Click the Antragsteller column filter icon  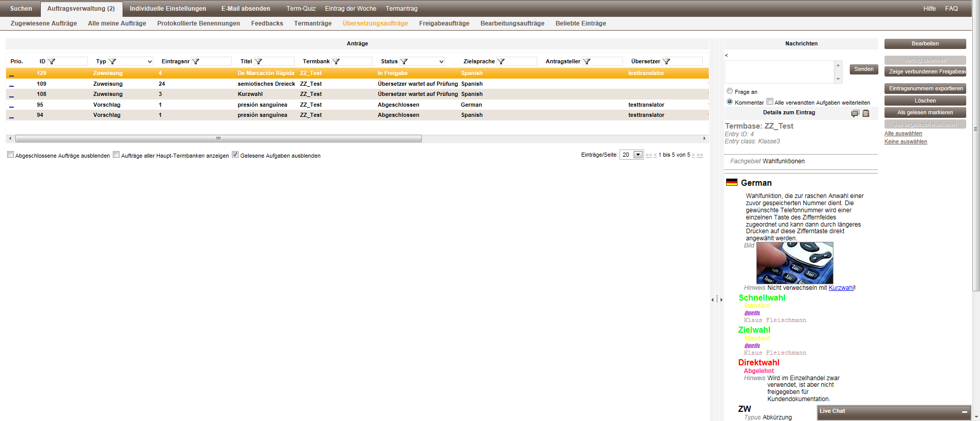click(x=587, y=61)
